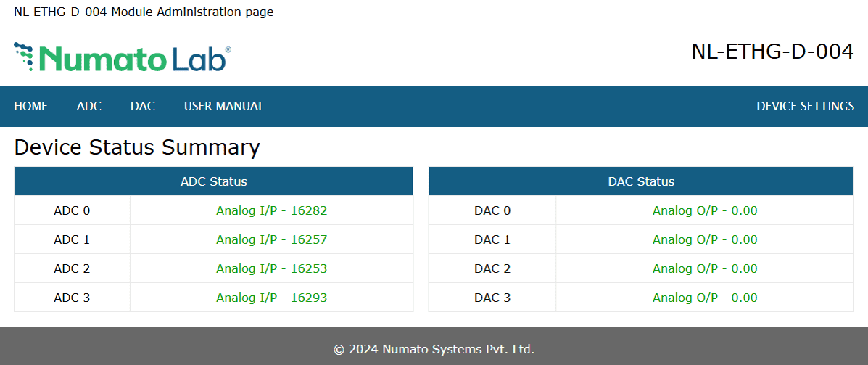Click the Numato Lab logo
This screenshot has width=868, height=365.
click(123, 57)
